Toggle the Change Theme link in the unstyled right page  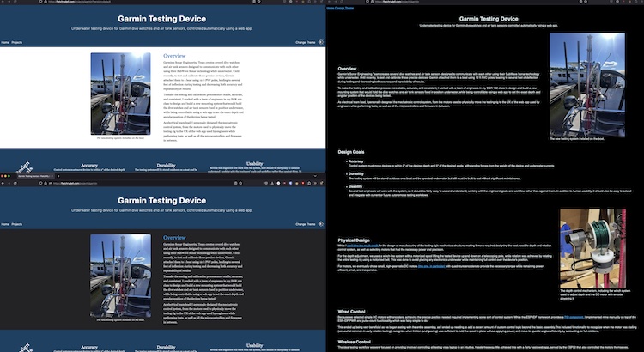tap(344, 9)
